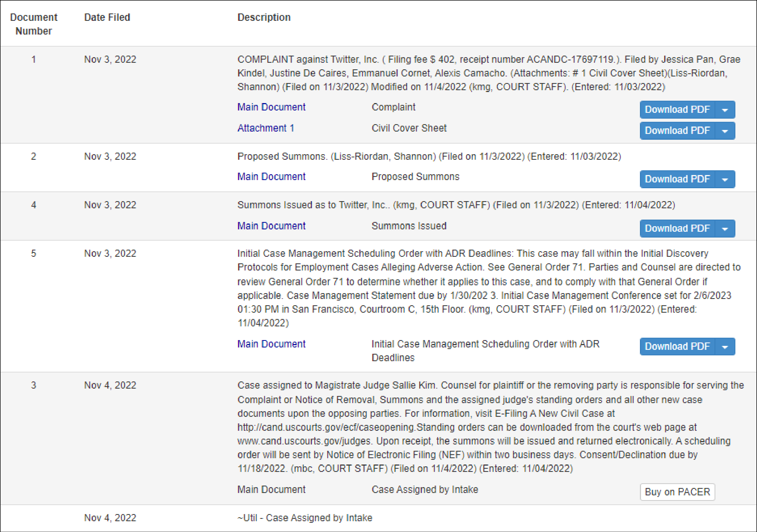Open Main Document link for Proposed Summons
The image size is (757, 532).
click(271, 177)
